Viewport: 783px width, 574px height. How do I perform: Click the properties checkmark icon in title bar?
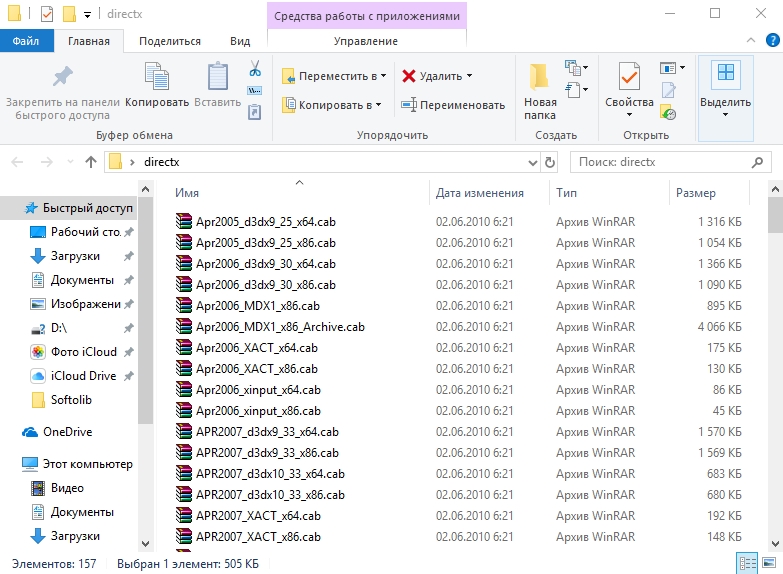[47, 14]
